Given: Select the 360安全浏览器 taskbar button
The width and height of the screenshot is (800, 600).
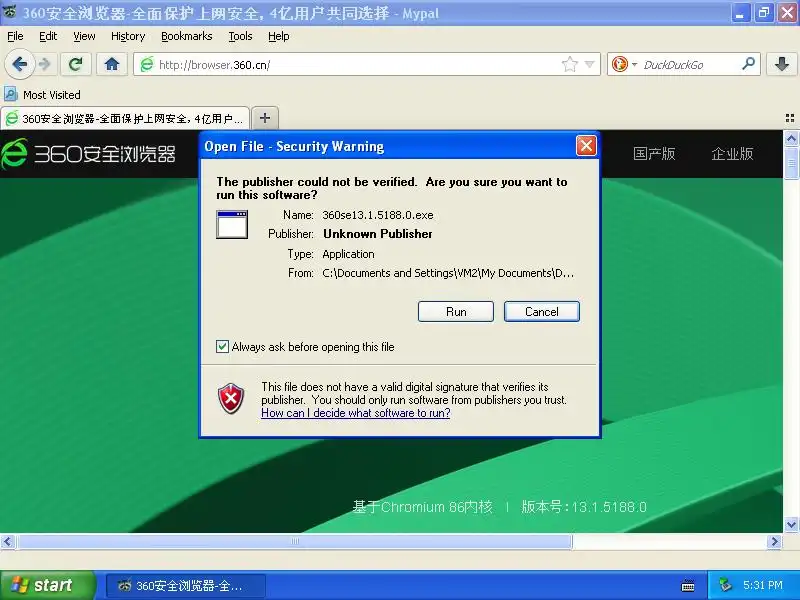Looking at the screenshot, I should [x=186, y=586].
